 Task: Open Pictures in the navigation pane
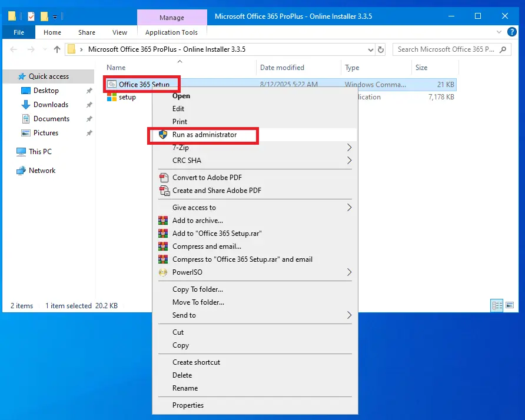(45, 133)
